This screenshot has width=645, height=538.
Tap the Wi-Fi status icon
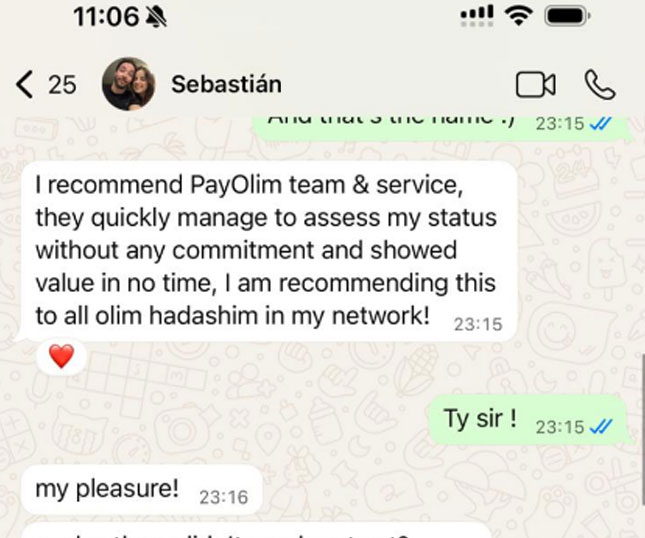click(519, 16)
